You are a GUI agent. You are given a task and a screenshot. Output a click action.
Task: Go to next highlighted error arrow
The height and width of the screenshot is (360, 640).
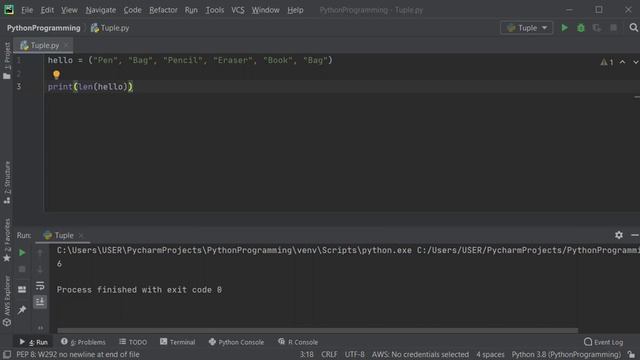[636, 62]
